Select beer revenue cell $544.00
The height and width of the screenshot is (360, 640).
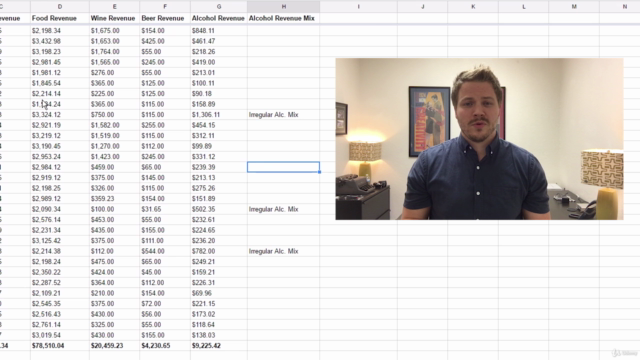[165, 251]
